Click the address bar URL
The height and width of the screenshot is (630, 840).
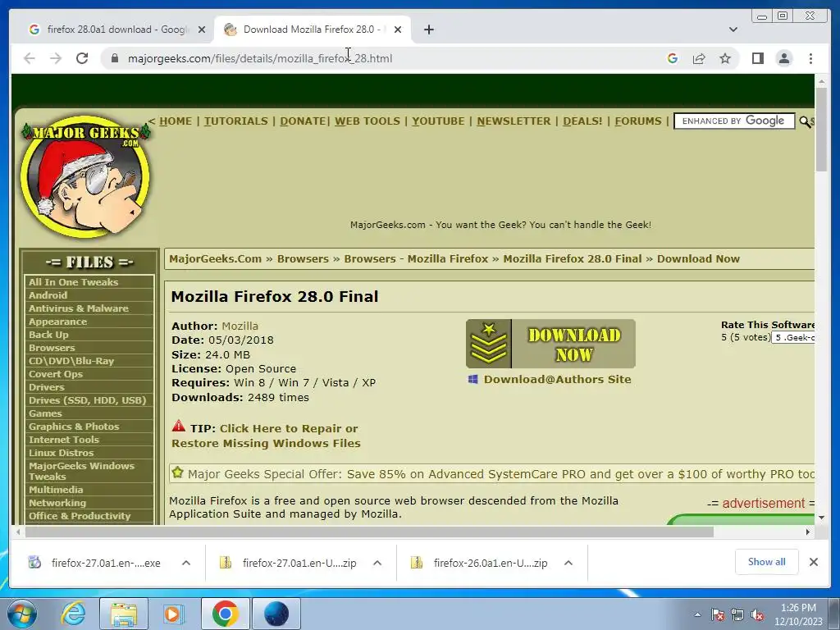260,58
